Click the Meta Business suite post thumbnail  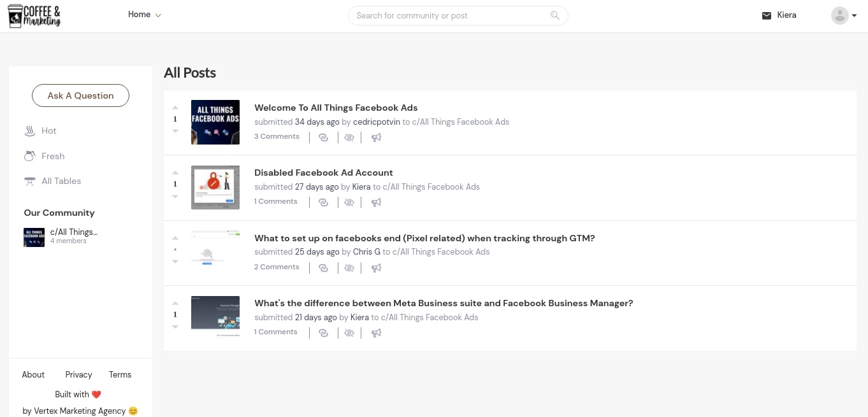pos(215,318)
